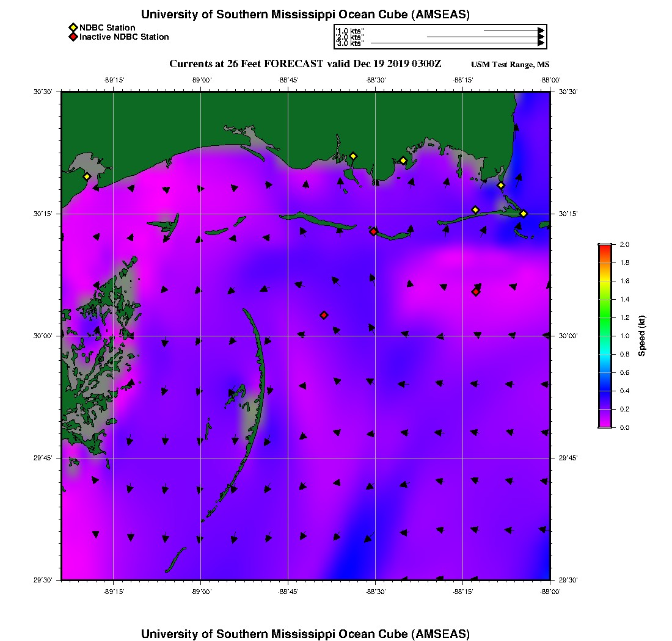Select the easternmost yellow NDBC station marker
The height and width of the screenshot is (641, 672).
coord(524,213)
